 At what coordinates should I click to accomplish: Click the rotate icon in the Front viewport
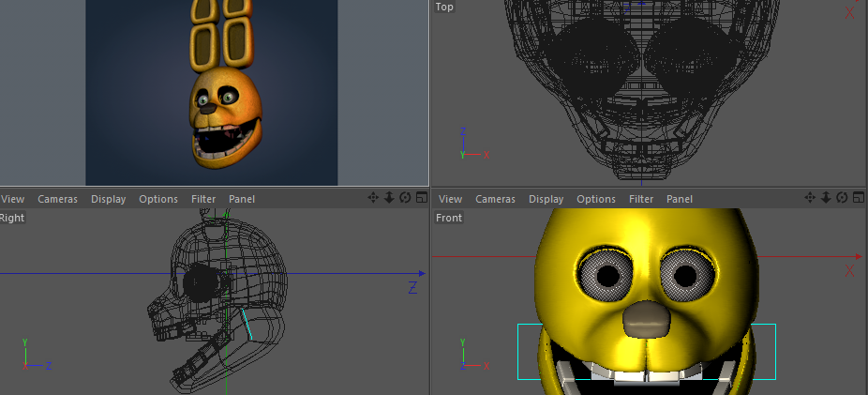[843, 198]
